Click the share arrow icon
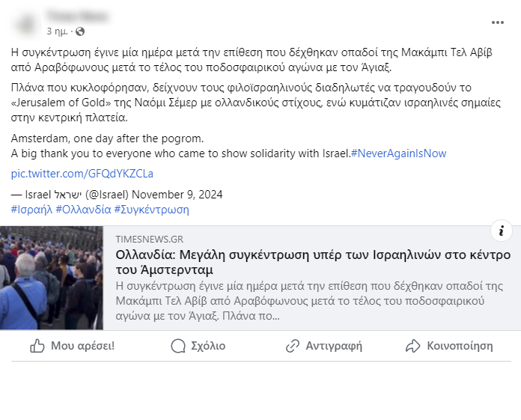Image resolution: width=521 pixels, height=420 pixels. [413, 346]
